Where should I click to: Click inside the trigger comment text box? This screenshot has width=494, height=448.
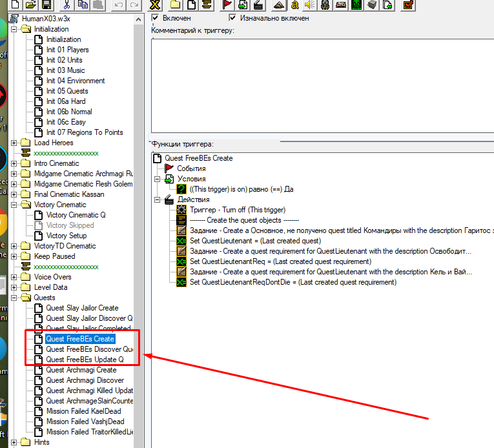(323, 86)
